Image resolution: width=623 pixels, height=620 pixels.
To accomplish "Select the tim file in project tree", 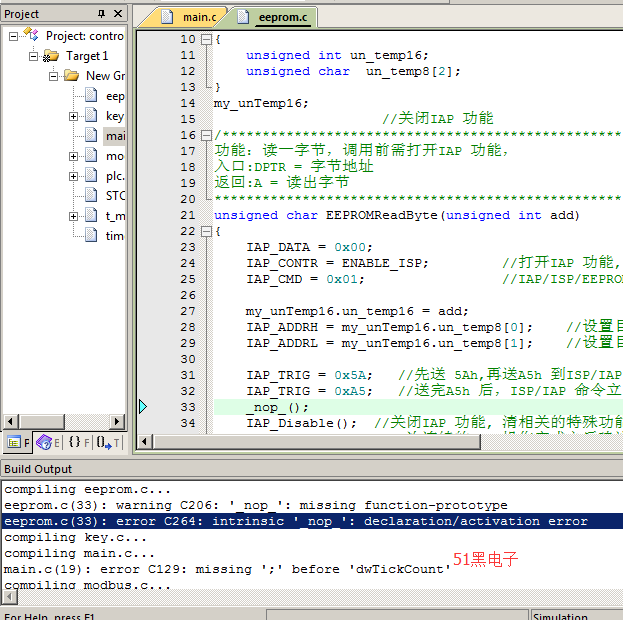I will click(114, 236).
